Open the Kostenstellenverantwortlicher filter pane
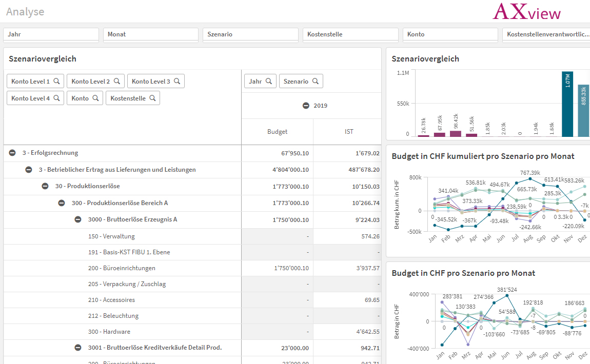The width and height of the screenshot is (590, 364). pyautogui.click(x=546, y=34)
